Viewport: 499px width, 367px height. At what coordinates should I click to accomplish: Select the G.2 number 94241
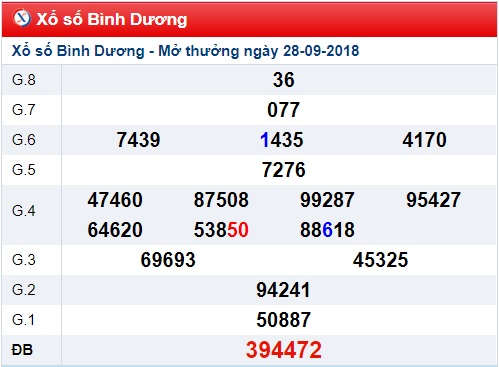tap(283, 290)
